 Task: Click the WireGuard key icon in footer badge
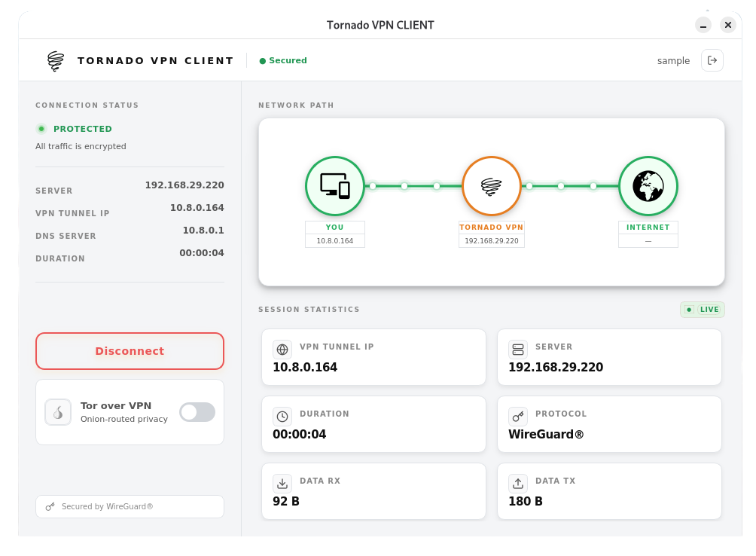tap(50, 506)
